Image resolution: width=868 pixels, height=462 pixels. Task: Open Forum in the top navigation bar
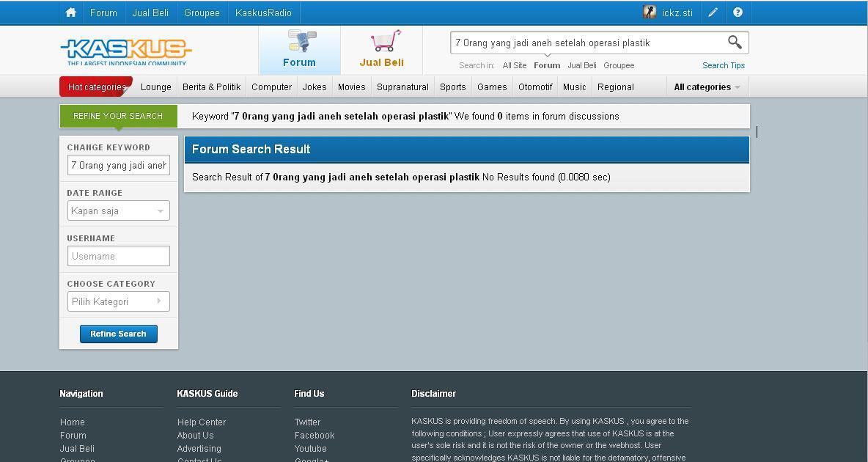[x=103, y=12]
